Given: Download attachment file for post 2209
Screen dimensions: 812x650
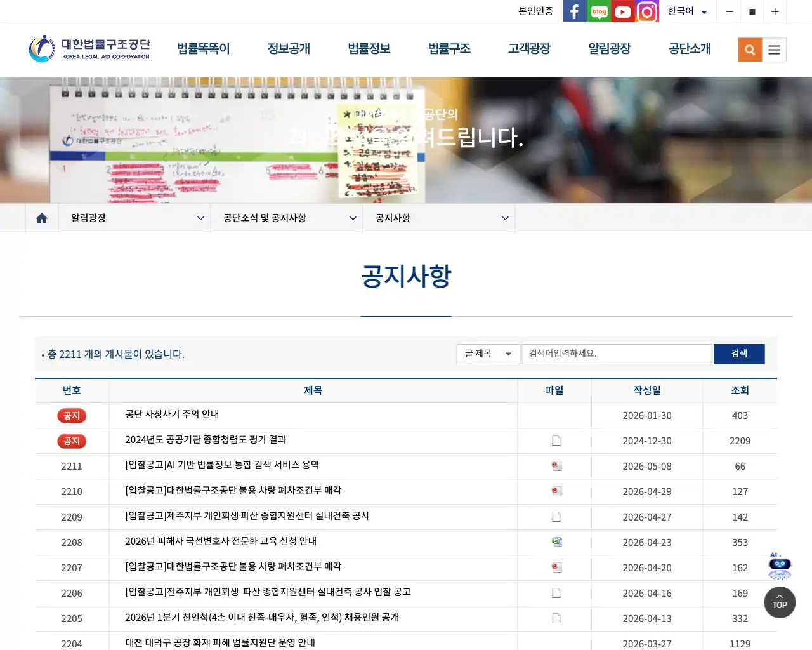Looking at the screenshot, I should click(x=556, y=517).
